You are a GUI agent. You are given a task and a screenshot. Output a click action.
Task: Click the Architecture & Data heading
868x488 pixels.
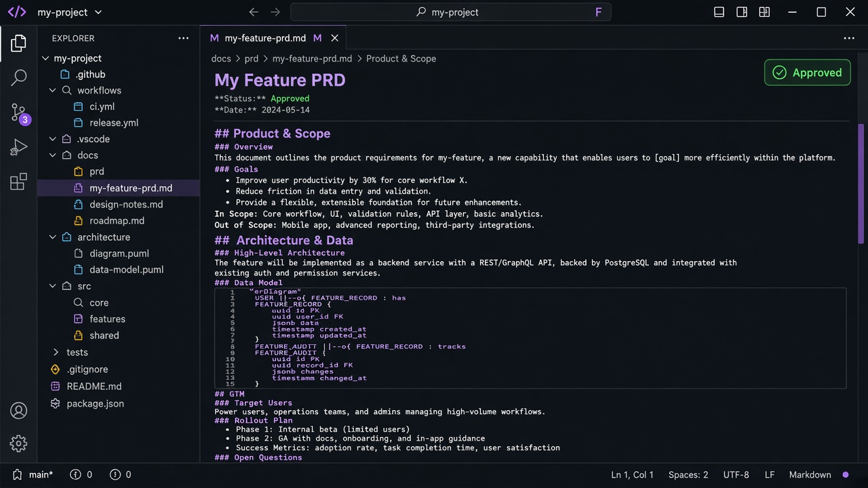pyautogui.click(x=284, y=241)
